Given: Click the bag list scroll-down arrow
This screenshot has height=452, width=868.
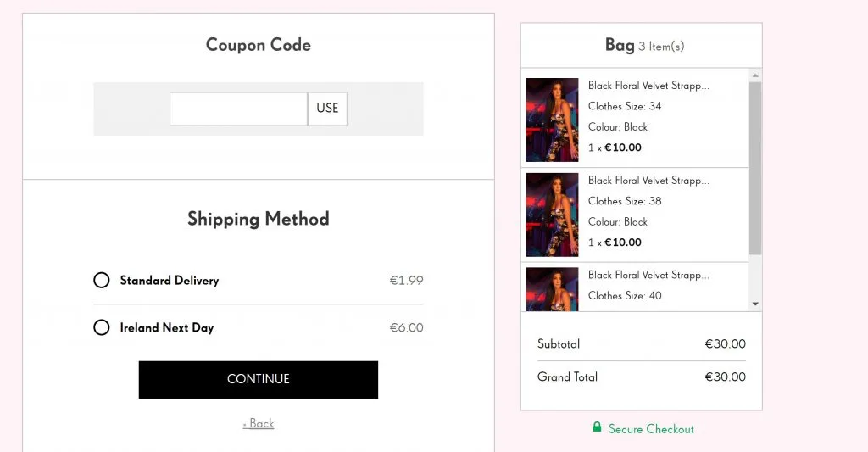Looking at the screenshot, I should point(755,304).
